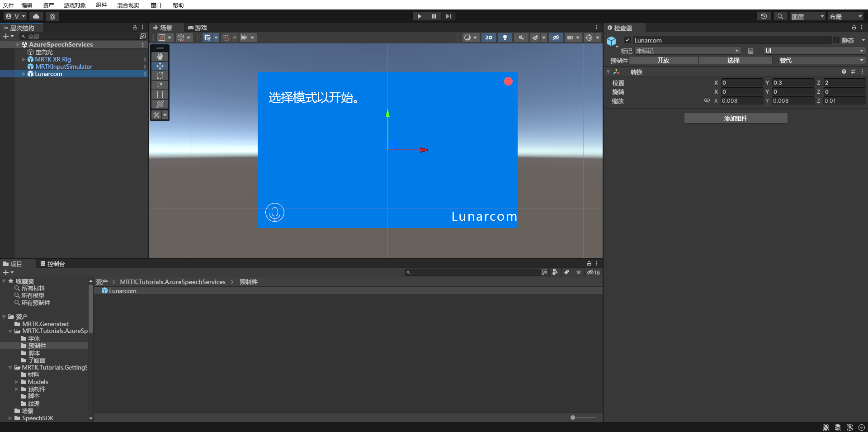This screenshot has height=432, width=868.
Task: Click the Position Y value field
Action: click(793, 82)
